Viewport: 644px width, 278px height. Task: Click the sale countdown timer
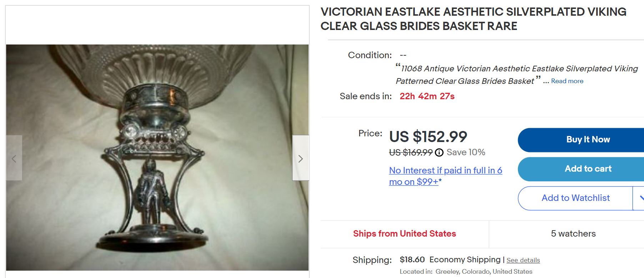[x=427, y=96]
